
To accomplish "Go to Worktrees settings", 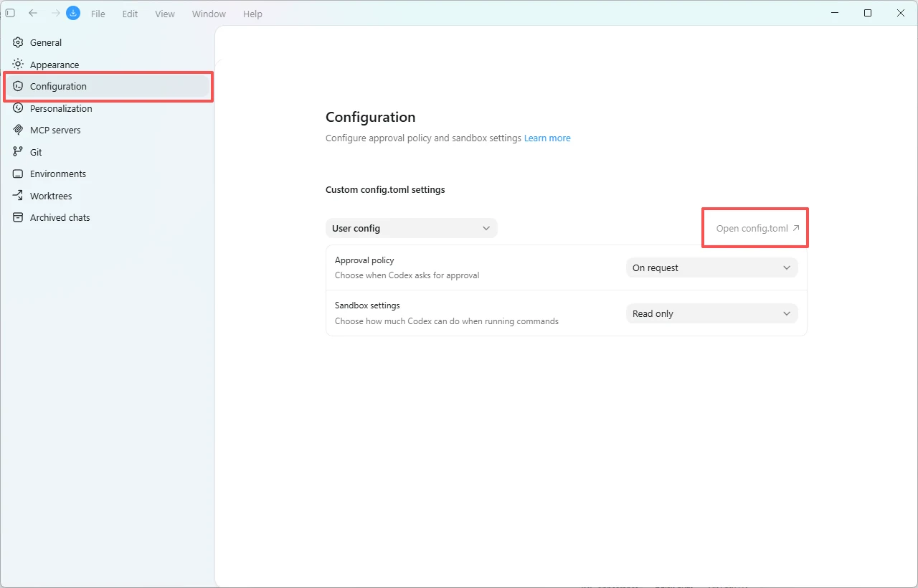I will [x=108, y=196].
